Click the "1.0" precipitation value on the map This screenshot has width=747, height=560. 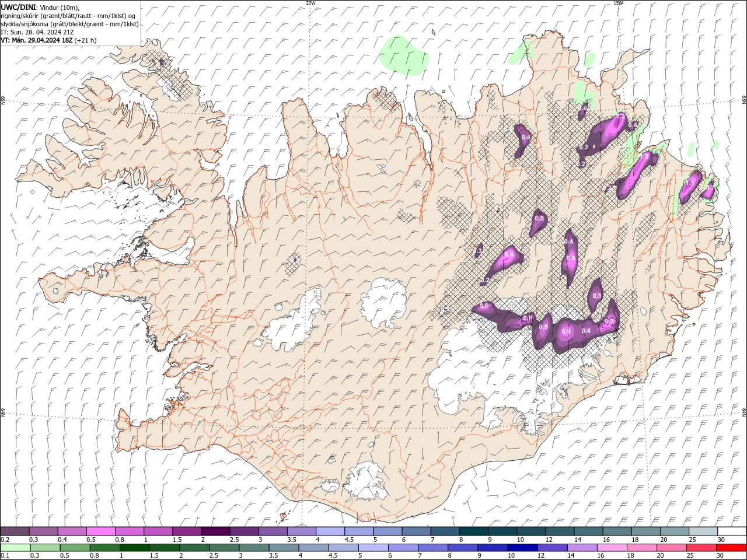[644, 156]
